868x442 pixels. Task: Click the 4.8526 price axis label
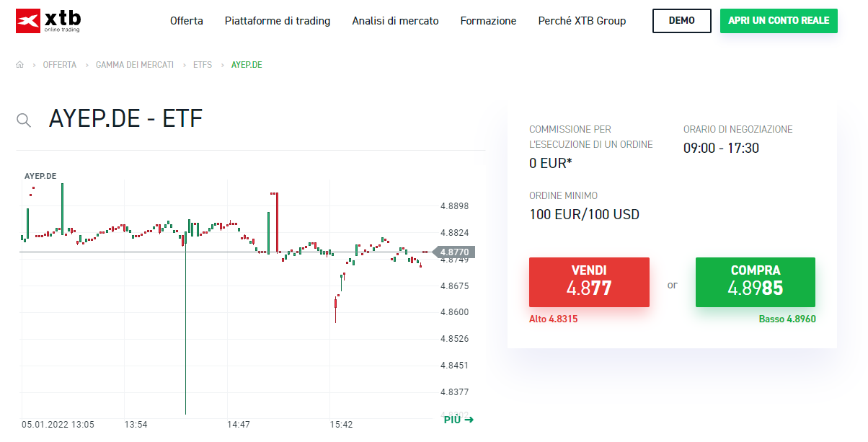454,339
